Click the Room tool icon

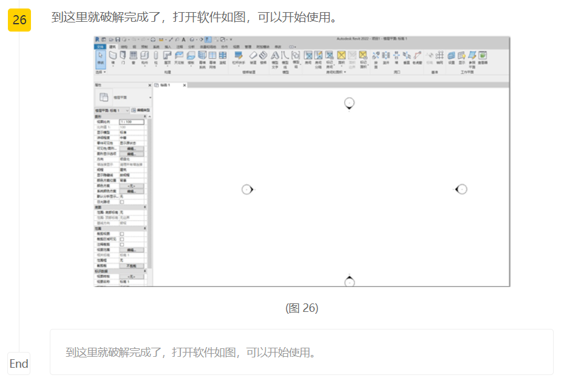coord(308,56)
